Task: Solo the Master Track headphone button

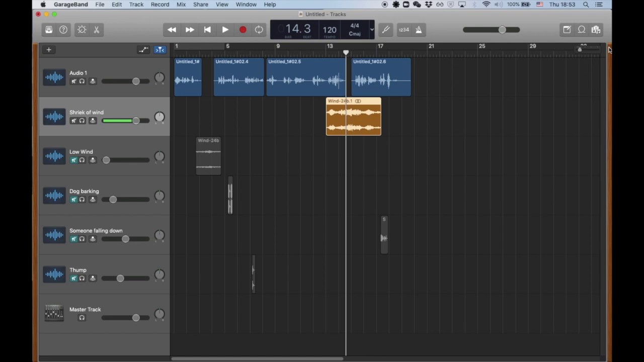Action: pos(82,318)
